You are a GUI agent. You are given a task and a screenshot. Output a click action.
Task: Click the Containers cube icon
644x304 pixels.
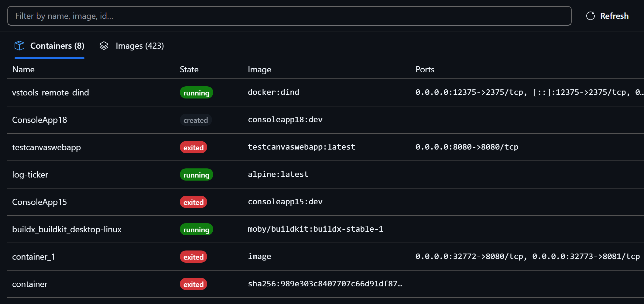pos(19,46)
